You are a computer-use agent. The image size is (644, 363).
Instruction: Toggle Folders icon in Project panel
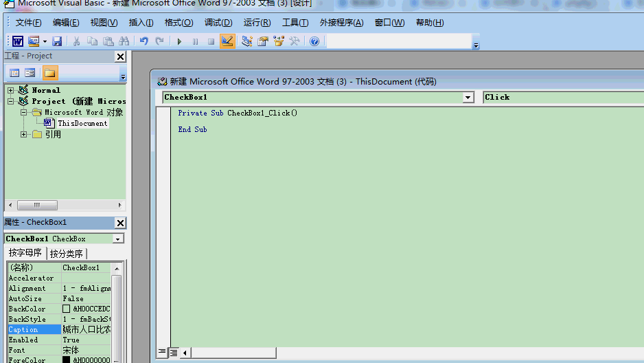pyautogui.click(x=49, y=73)
